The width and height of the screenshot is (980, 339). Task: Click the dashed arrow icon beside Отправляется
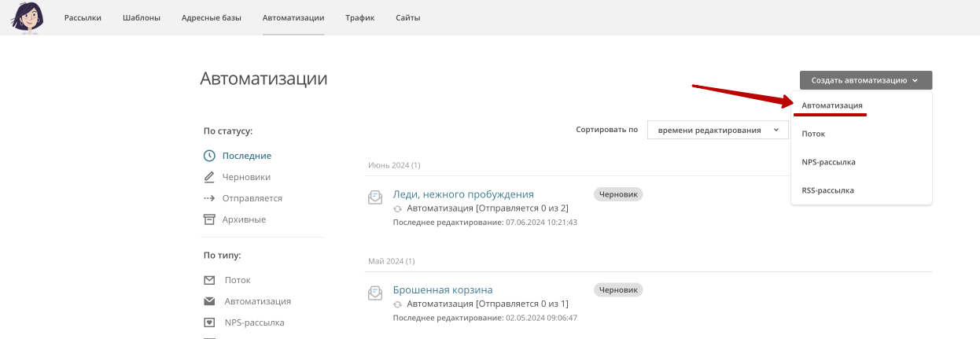click(209, 198)
